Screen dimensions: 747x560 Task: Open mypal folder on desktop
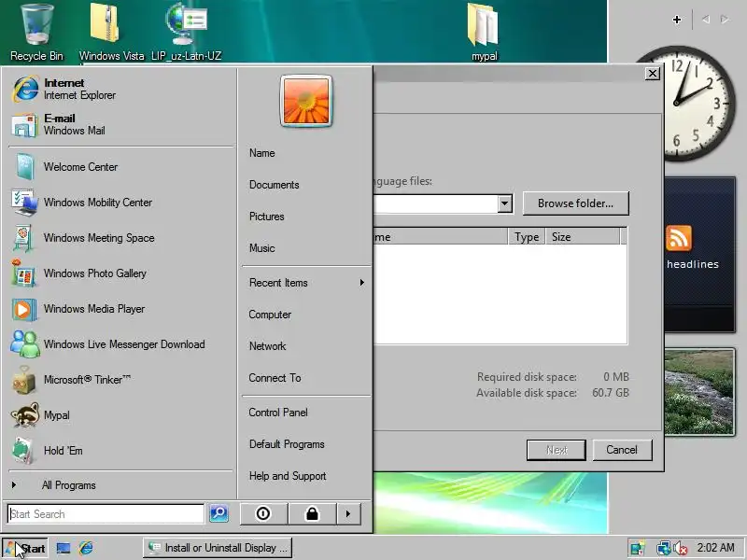(484, 33)
